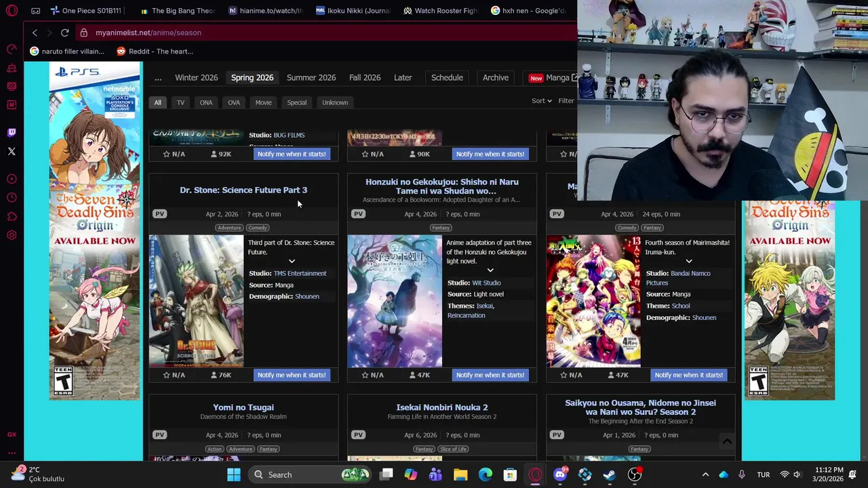Switch to Winter 2026 season
This screenshot has height=488, width=868.
coord(196,77)
